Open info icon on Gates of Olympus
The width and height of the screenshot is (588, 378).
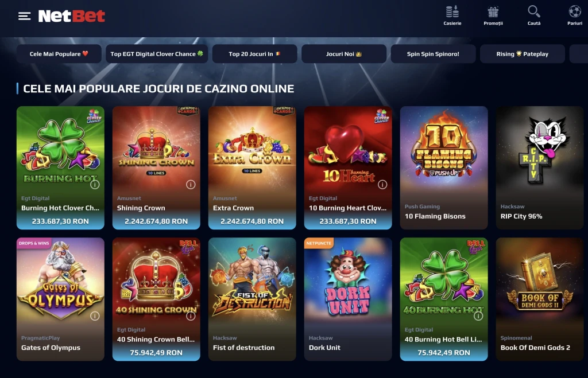pyautogui.click(x=95, y=316)
